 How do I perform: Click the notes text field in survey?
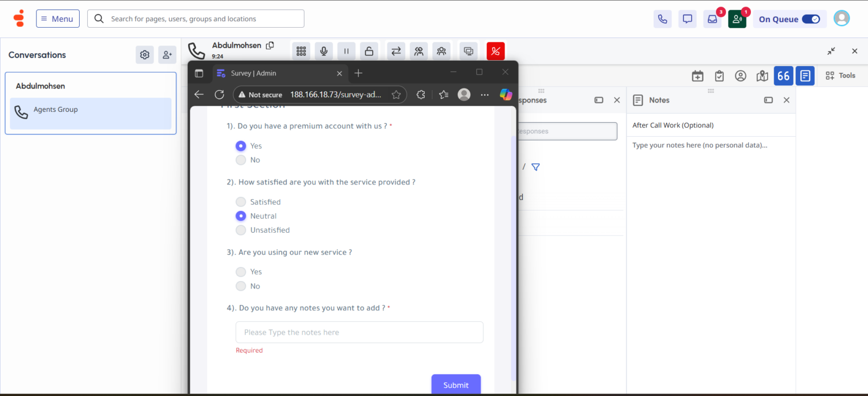[x=359, y=332]
